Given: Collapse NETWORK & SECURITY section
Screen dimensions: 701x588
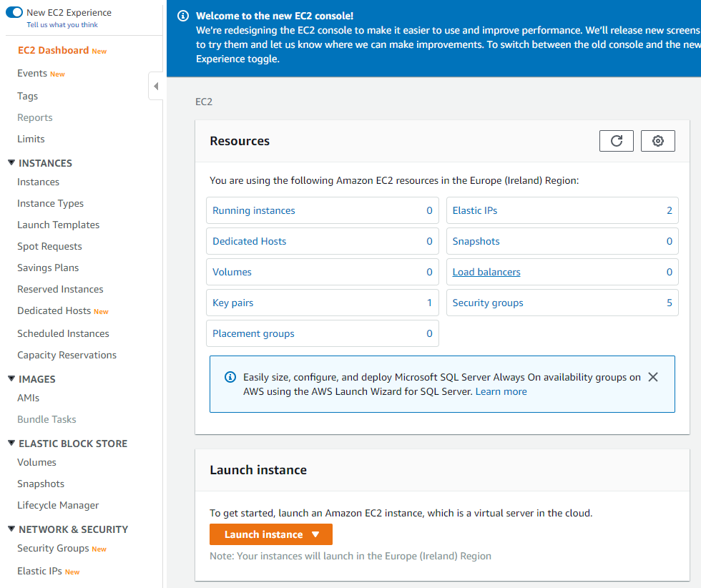Looking at the screenshot, I should click(11, 529).
